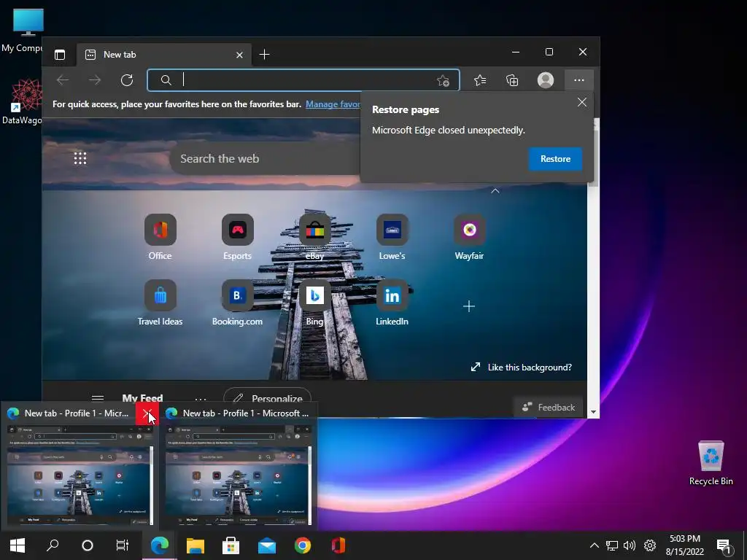
Task: Click the Feedback button
Action: [549, 407]
